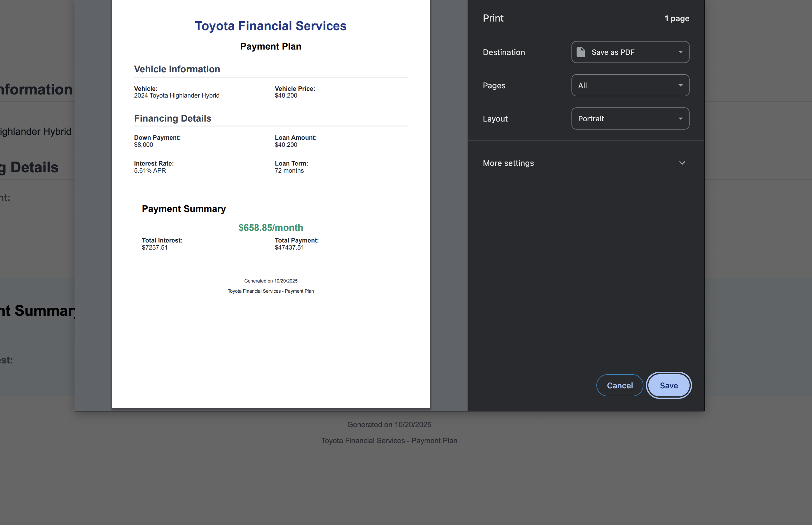Click the Payment Summary heading in preview
812x525 pixels.
(184, 209)
